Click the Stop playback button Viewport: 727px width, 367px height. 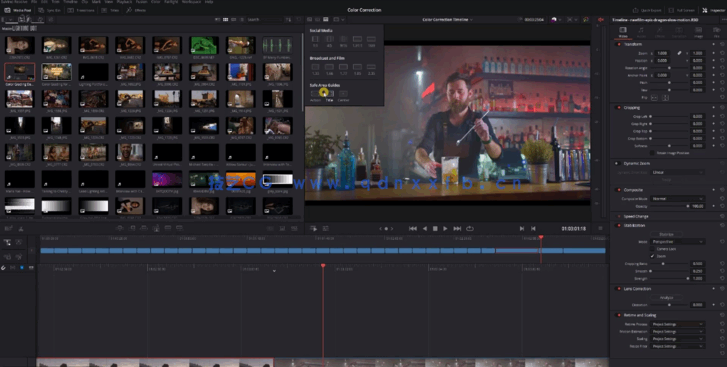[x=435, y=228]
